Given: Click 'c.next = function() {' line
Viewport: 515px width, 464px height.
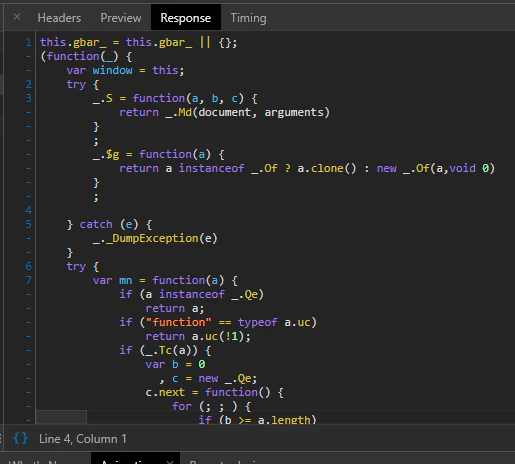Looking at the screenshot, I should [215, 392].
